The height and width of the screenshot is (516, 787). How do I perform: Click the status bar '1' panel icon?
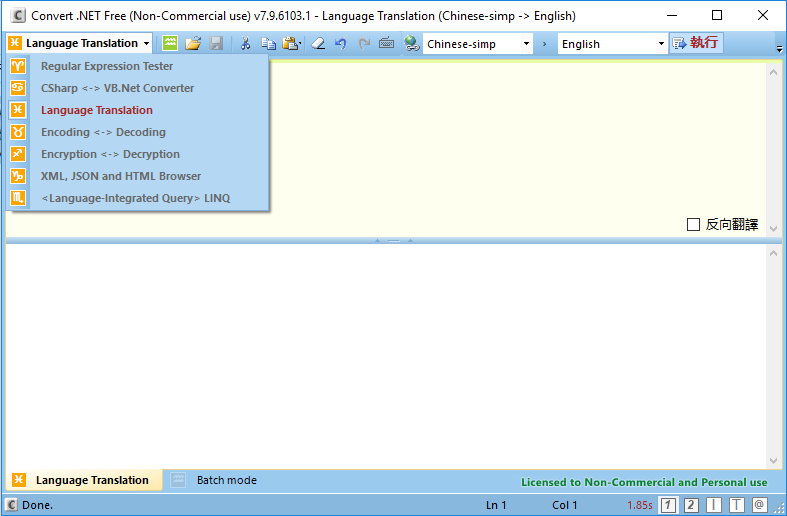click(668, 505)
